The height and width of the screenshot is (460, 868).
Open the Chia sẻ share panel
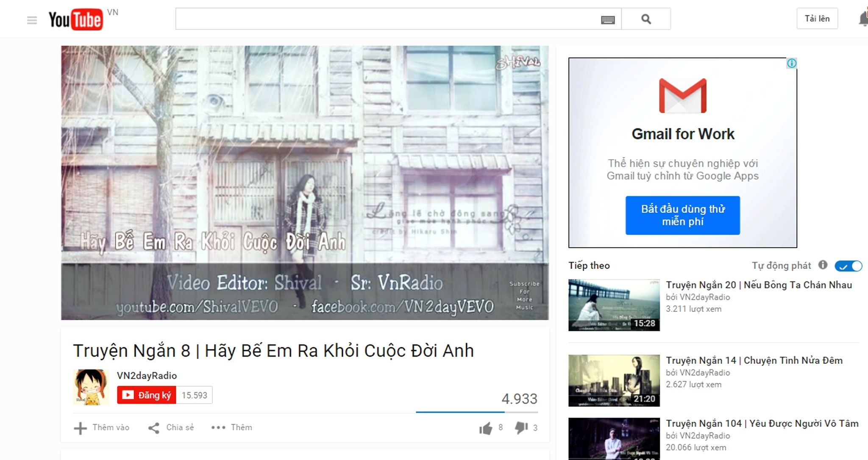171,427
